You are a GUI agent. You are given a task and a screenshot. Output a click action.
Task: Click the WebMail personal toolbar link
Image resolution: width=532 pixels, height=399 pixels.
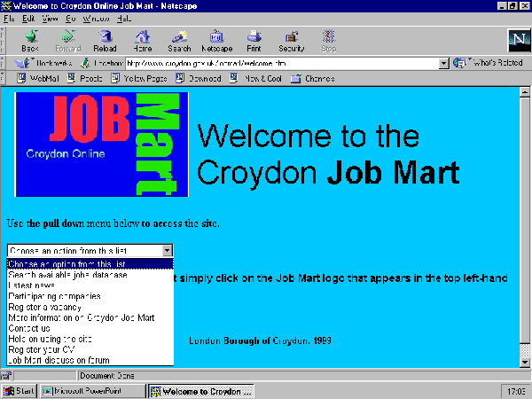click(38, 78)
